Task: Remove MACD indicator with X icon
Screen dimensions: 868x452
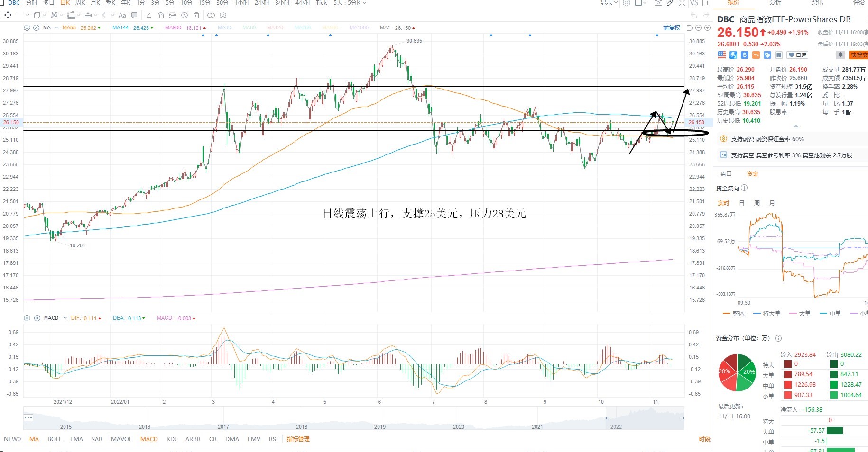Action: [37, 318]
